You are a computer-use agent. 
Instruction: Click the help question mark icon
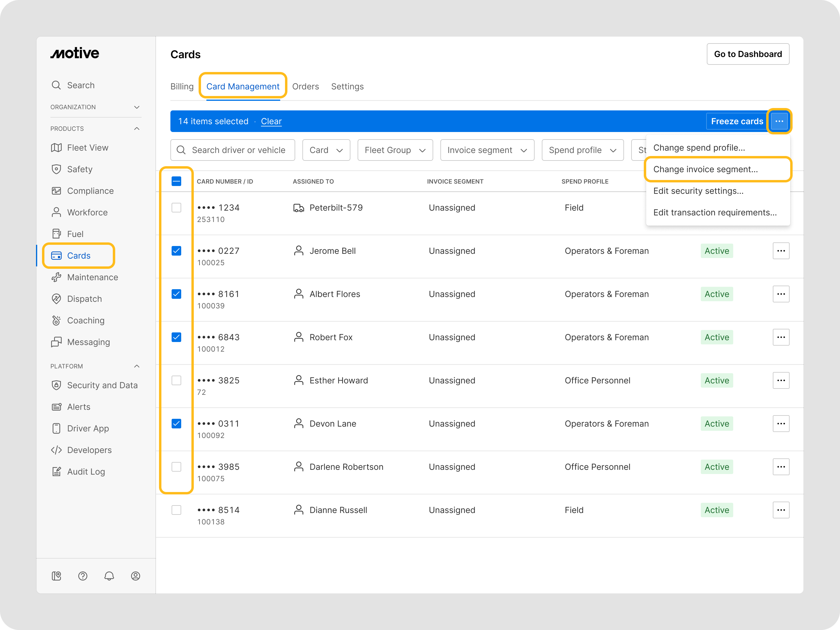pos(83,576)
